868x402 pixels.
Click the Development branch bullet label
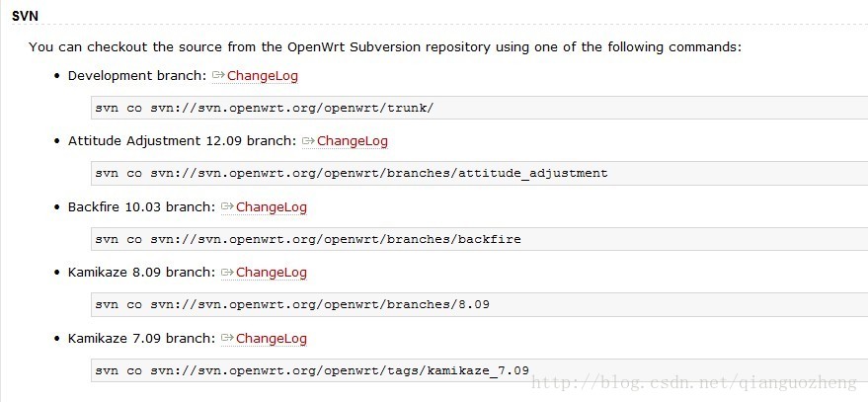coord(137,76)
